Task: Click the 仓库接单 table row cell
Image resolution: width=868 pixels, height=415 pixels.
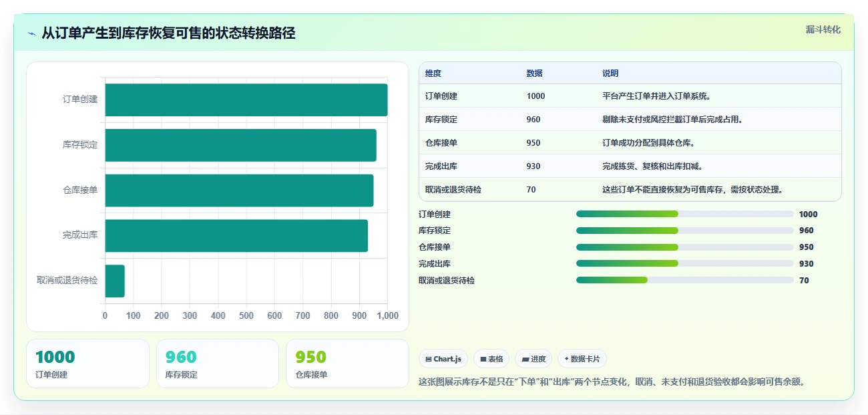Action: (441, 143)
